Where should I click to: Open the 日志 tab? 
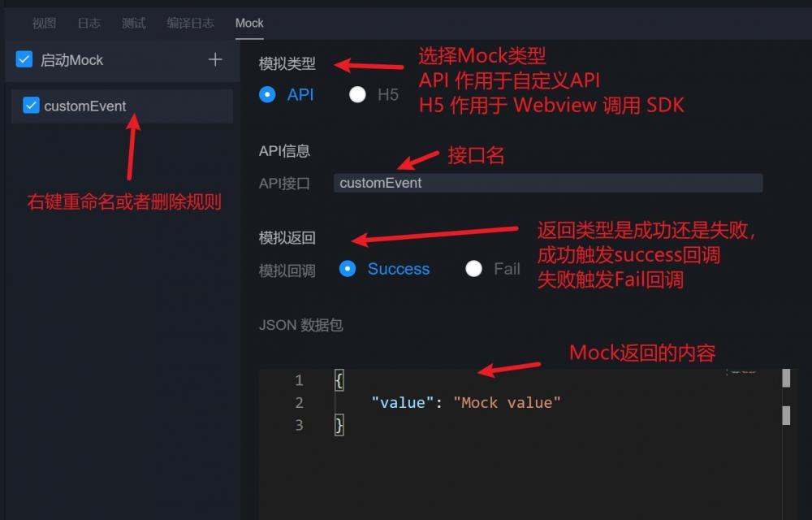(89, 23)
